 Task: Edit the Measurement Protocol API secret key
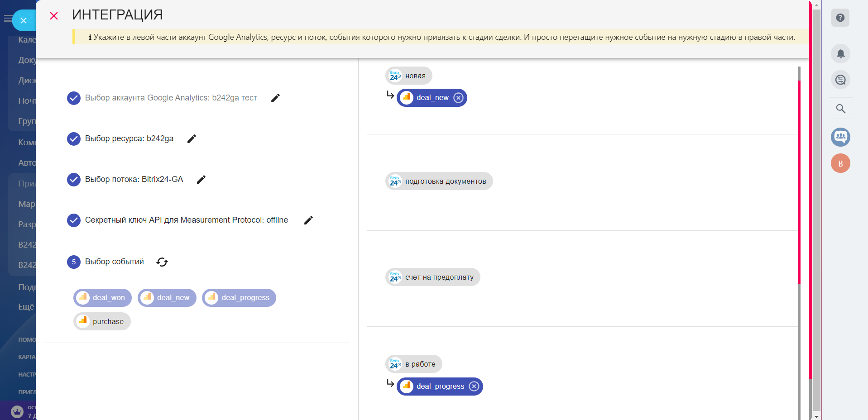pyautogui.click(x=308, y=220)
